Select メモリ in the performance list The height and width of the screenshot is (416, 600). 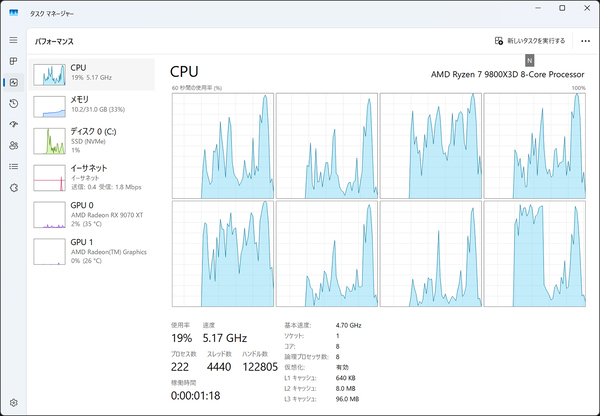(93, 106)
